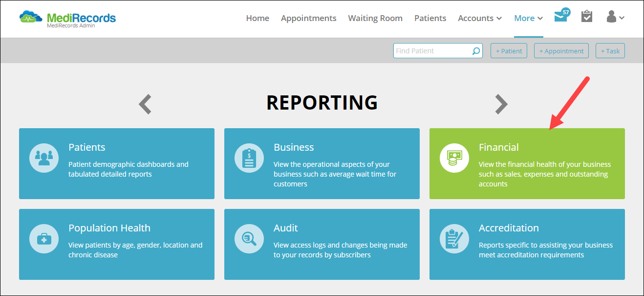Image resolution: width=644 pixels, height=296 pixels.
Task: Open the messages envelope icon with 57 badge
Action: tap(561, 16)
